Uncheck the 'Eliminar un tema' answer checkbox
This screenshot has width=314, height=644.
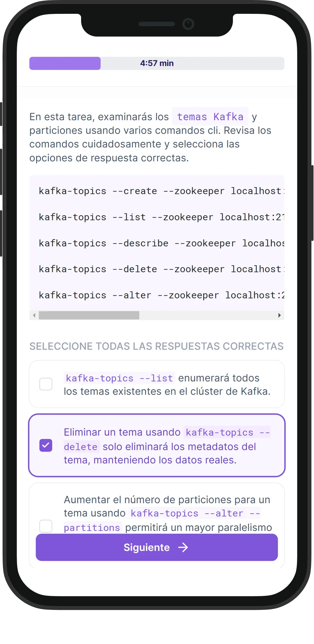(46, 445)
